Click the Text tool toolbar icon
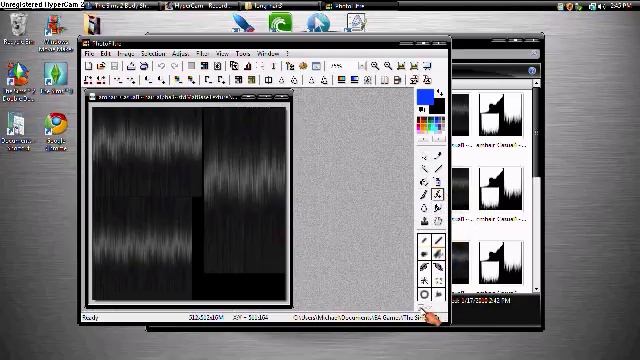 tap(273, 66)
